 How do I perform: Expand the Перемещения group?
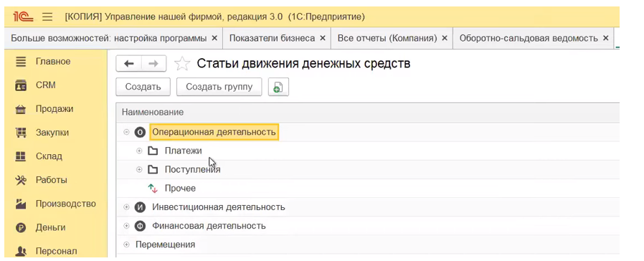[126, 245]
